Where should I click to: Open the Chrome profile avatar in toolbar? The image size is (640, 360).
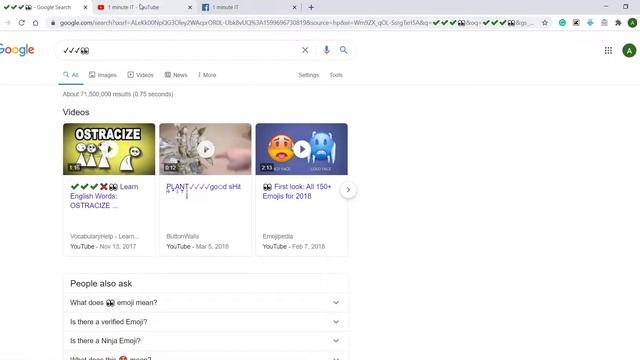coord(632,23)
